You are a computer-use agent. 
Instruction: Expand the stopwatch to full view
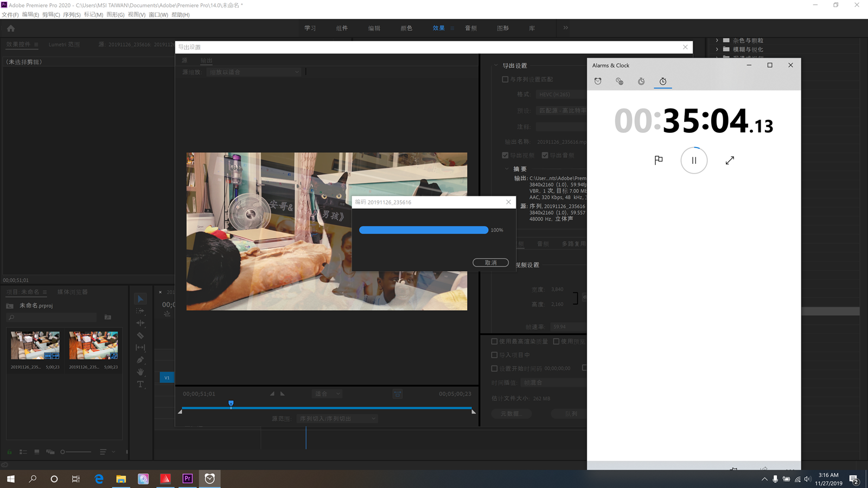coord(730,160)
